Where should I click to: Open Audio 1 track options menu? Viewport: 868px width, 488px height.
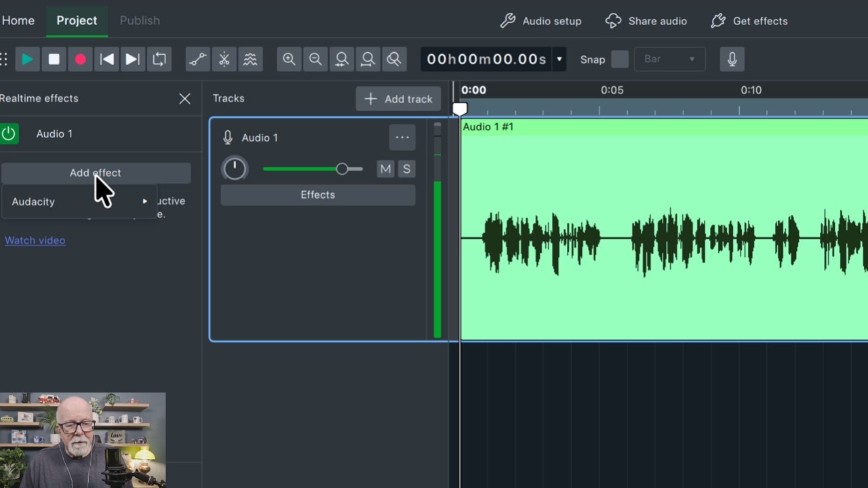(x=402, y=138)
